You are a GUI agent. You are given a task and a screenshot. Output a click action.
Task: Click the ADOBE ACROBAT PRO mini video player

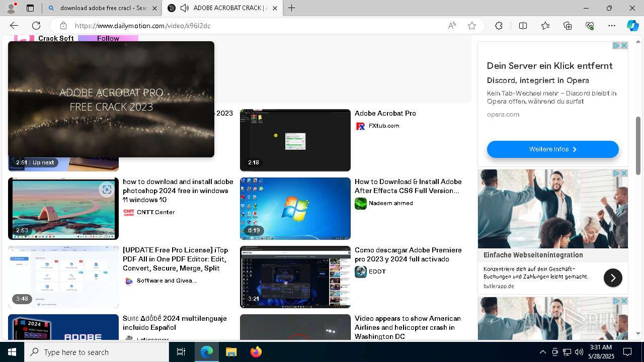(x=111, y=99)
